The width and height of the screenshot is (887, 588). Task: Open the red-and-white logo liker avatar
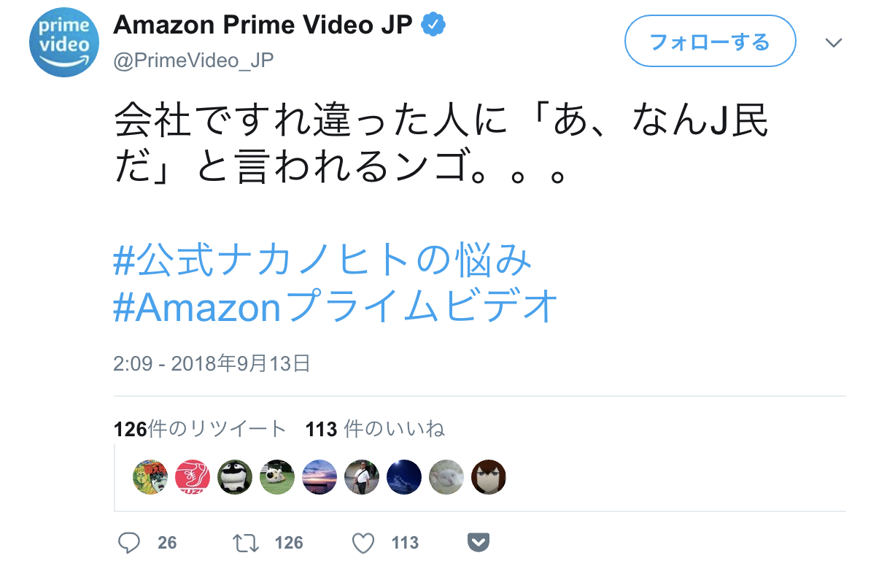tap(193, 478)
